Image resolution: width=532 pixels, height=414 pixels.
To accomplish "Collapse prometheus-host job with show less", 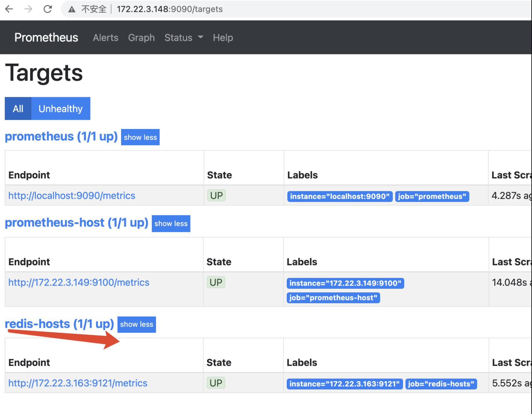I will [x=171, y=224].
